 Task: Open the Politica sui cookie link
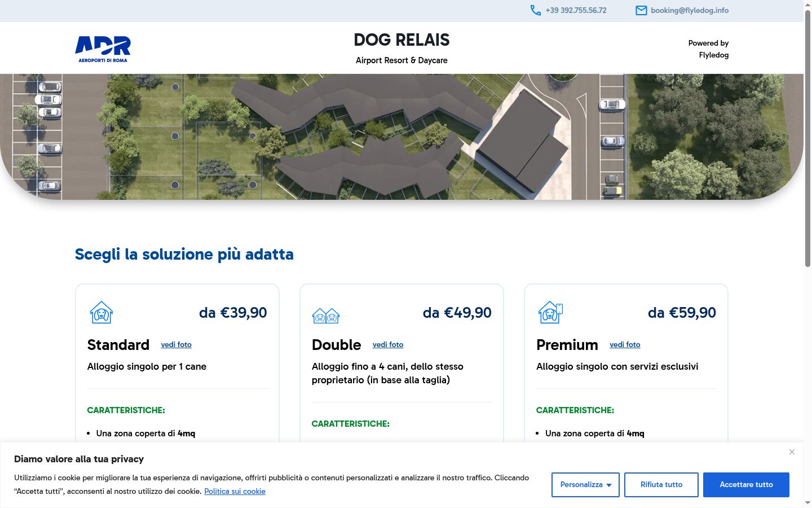pyautogui.click(x=235, y=491)
